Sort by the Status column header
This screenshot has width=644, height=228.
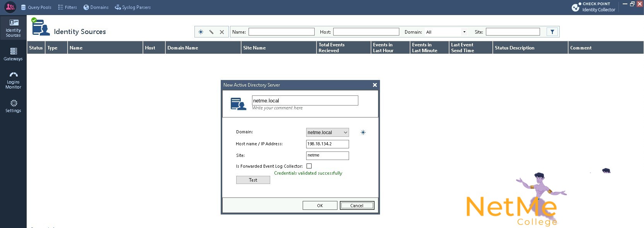36,48
